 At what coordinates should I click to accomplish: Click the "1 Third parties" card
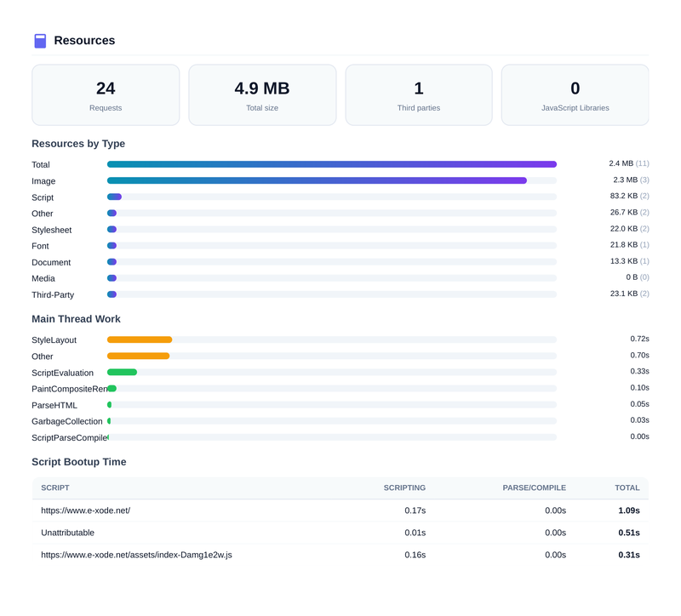[x=418, y=94]
